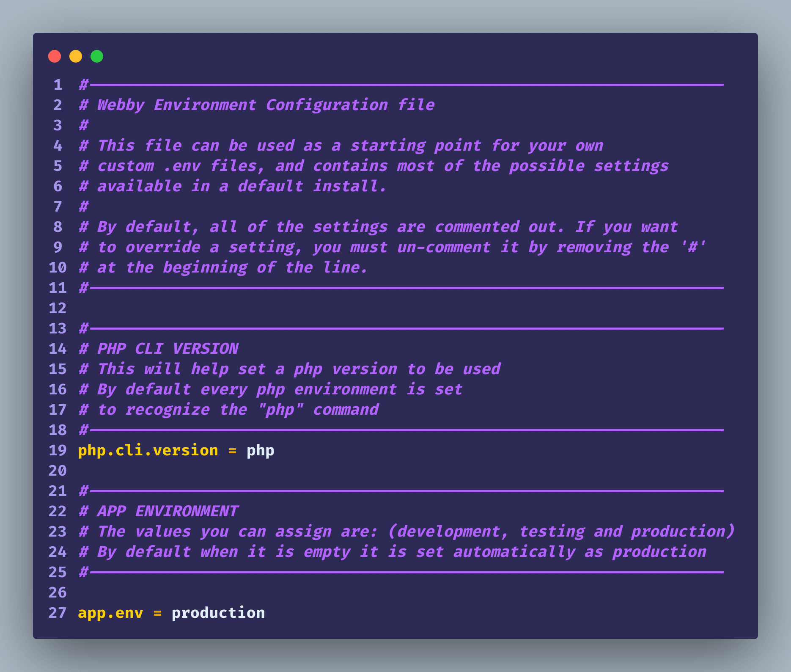Screen dimensions: 791x672
Task: Click line number 1 in the gutter
Action: [x=58, y=85]
